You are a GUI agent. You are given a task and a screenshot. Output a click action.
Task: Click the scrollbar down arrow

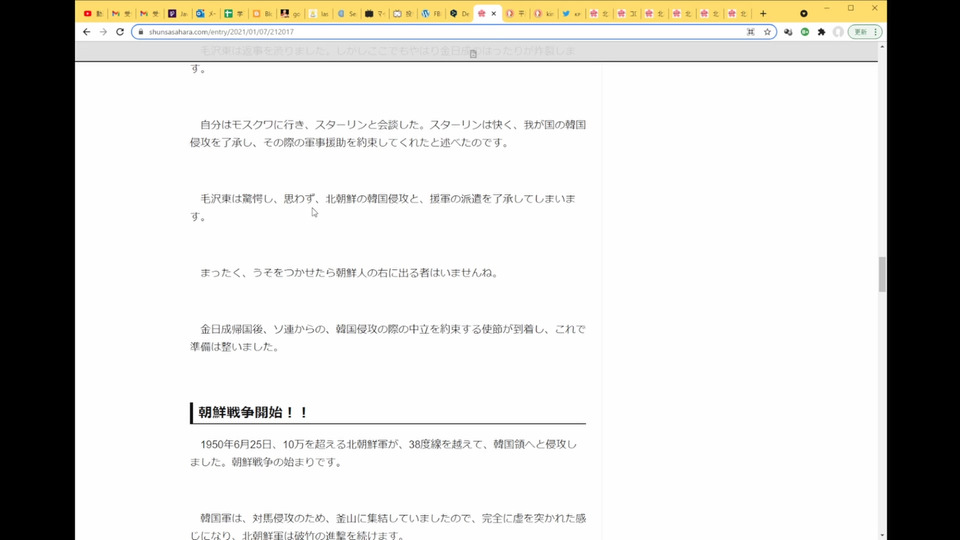[x=882, y=535]
